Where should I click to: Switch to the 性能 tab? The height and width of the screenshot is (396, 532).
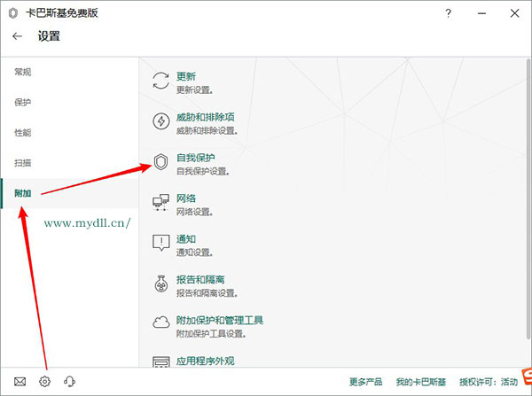tap(23, 133)
